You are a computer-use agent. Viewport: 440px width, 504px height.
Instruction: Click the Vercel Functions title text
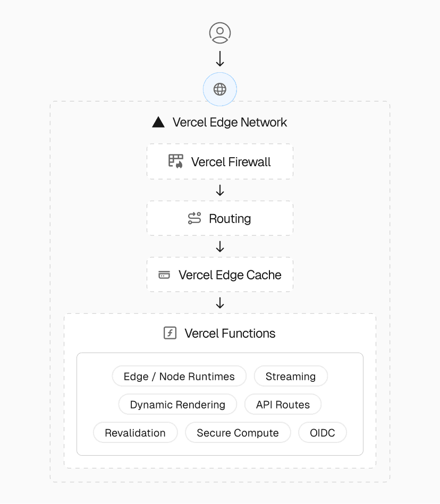pos(230,334)
